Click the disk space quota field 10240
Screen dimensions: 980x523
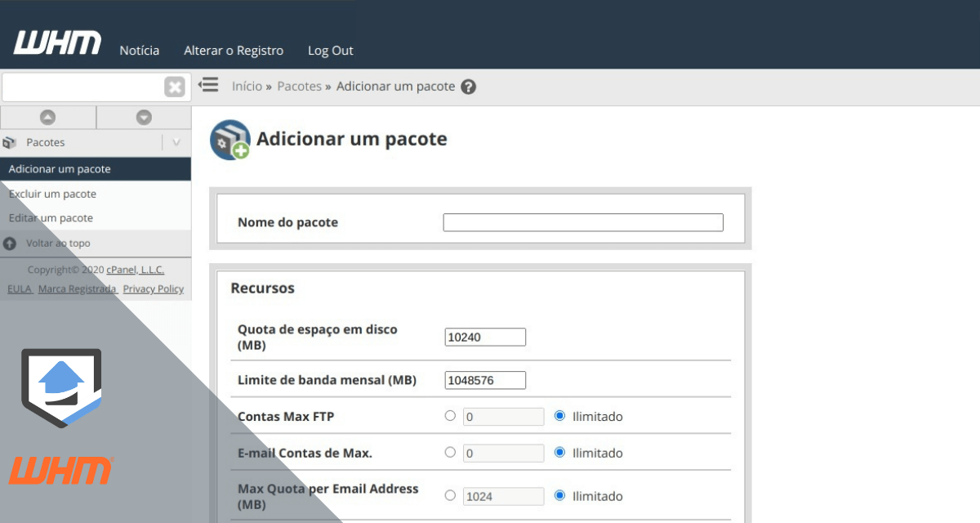coord(485,337)
